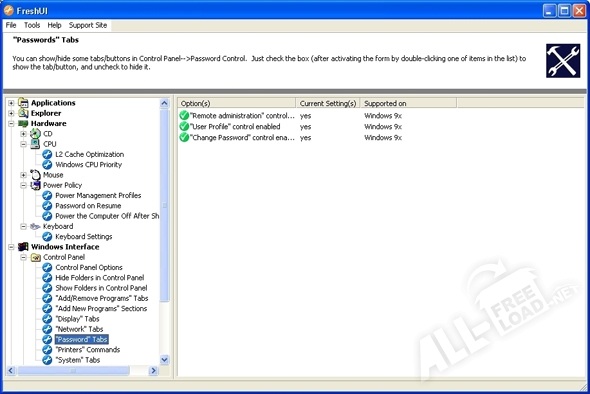Click tree vertical scrollbar up arrow
The image size is (590, 394).
pyautogui.click(x=164, y=103)
